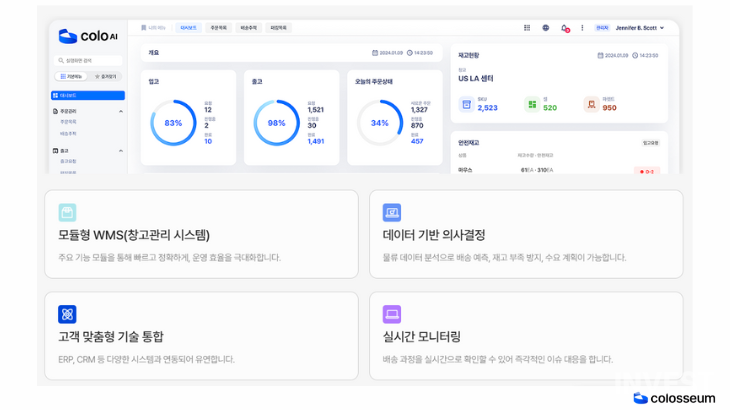Viewport: 730px width, 410px height.
Task: Click the 파렛트 pallet icon
Action: 591,104
